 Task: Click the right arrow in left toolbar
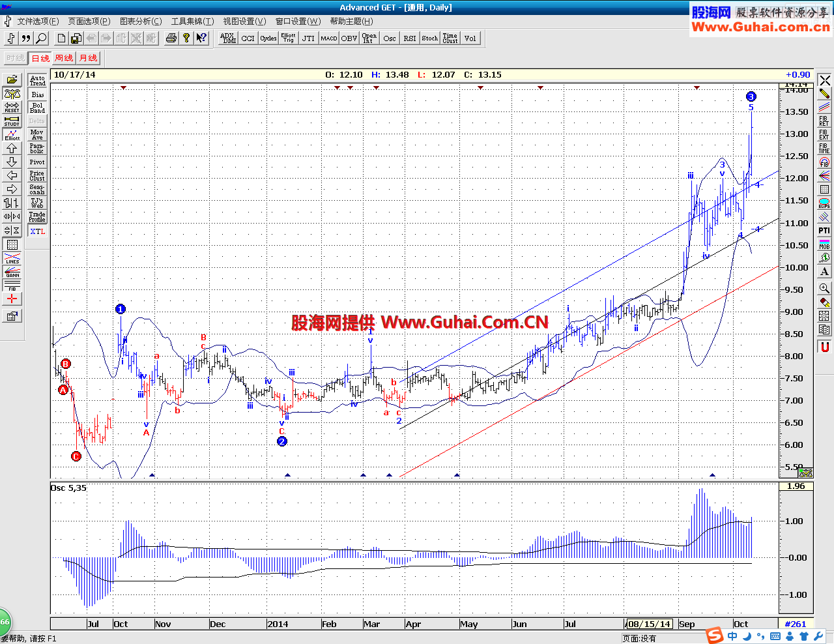tap(12, 190)
